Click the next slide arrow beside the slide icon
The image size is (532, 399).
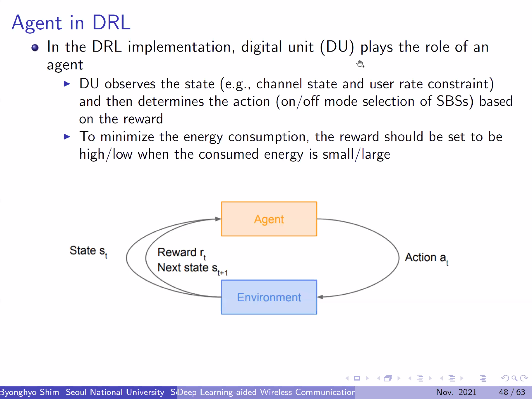click(367, 378)
